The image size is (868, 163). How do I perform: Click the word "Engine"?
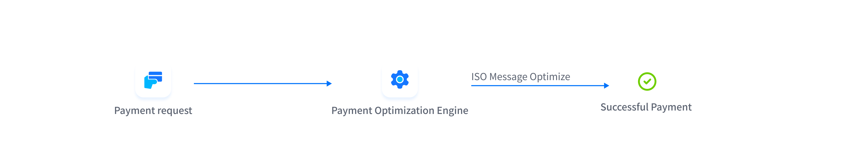coord(453,111)
